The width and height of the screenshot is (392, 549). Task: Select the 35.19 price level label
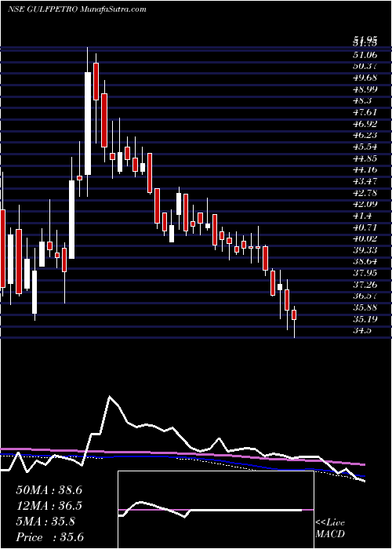[365, 320]
